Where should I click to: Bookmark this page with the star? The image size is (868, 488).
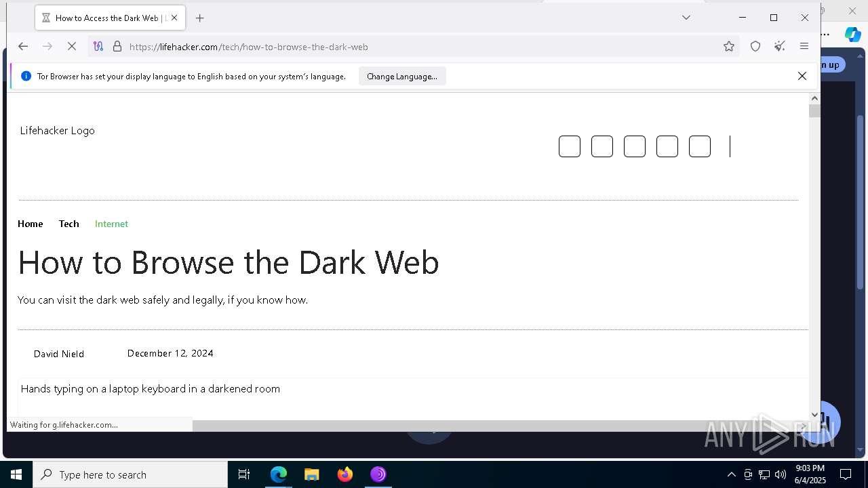(x=729, y=47)
